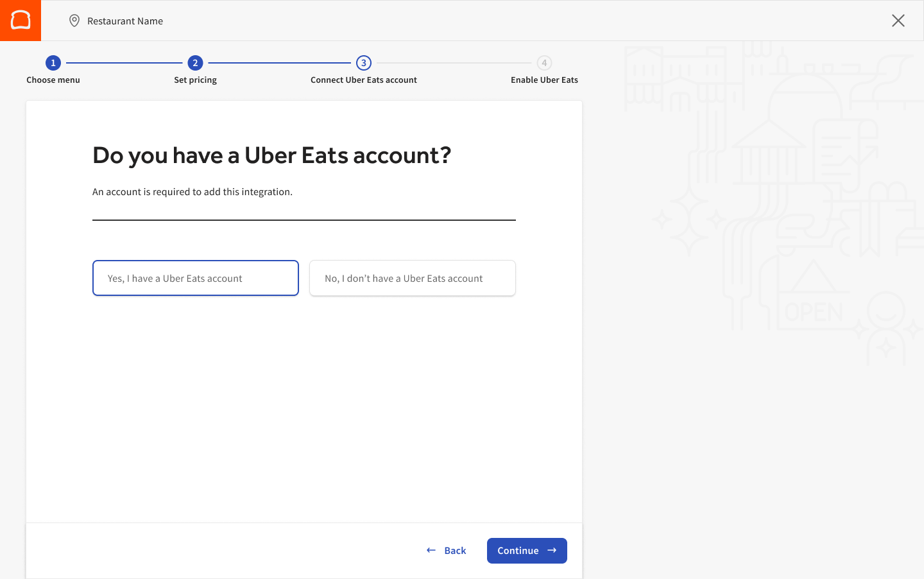Click the "Enable Uber Eats" step label
Image resolution: width=924 pixels, height=579 pixels.
(x=544, y=80)
